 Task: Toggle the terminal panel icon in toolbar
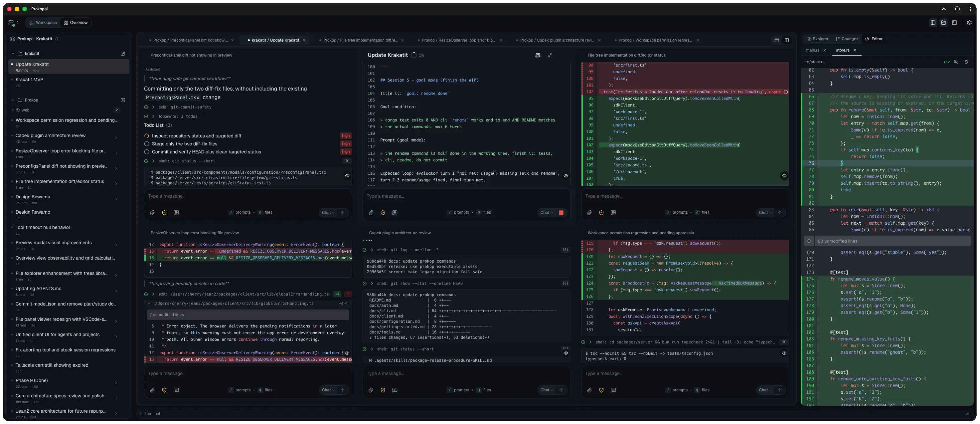(954, 23)
